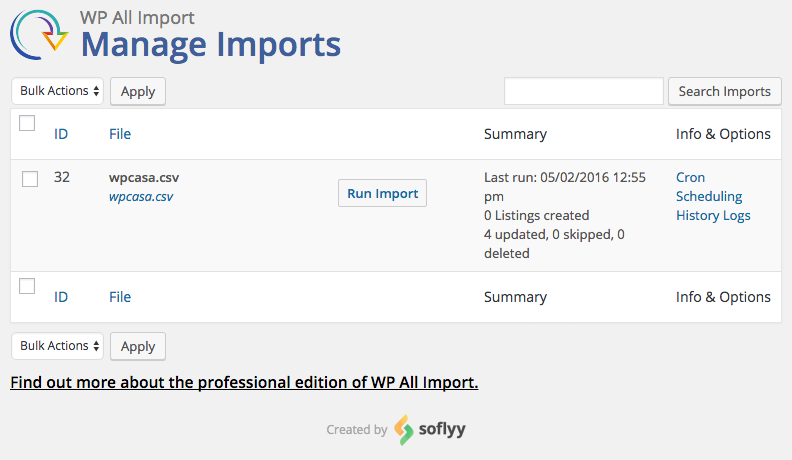This screenshot has height=460, width=792.
Task: Toggle the select-all checkbox in the table footer
Action: pyautogui.click(x=27, y=286)
